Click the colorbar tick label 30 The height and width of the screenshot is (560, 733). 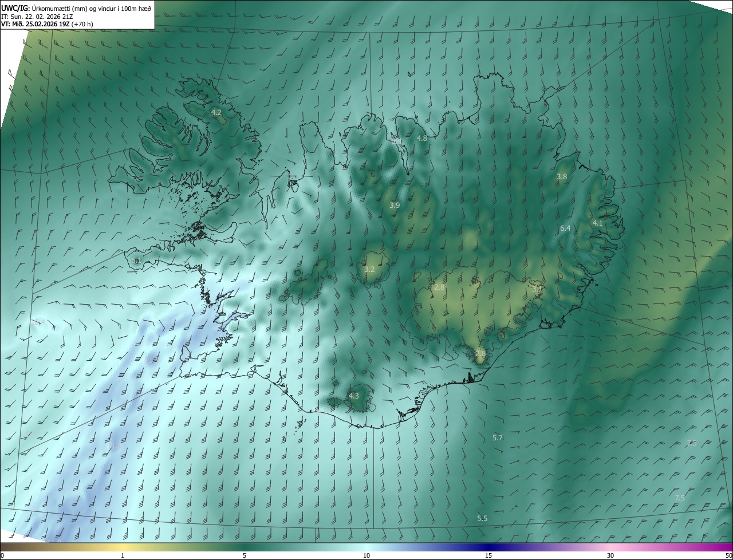pos(610,555)
